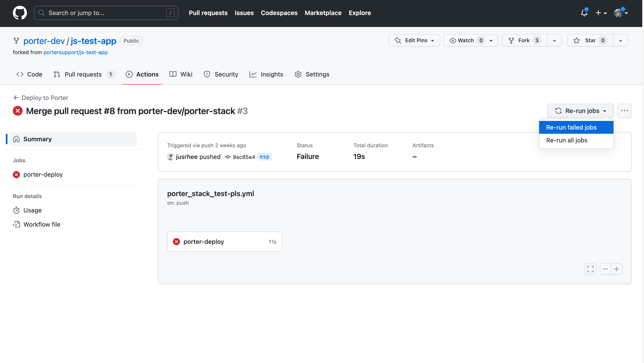Zoom in the workflow graph
Image resolution: width=644 pixels, height=363 pixels.
pos(617,269)
